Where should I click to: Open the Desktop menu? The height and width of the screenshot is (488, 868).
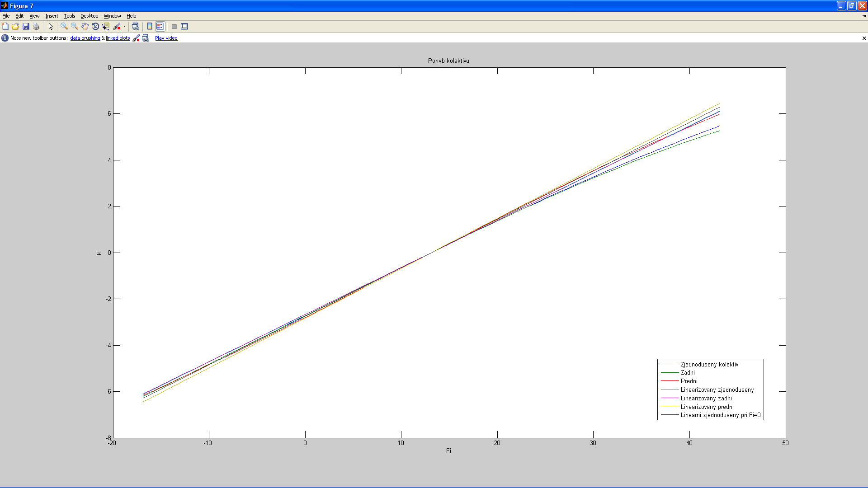[x=89, y=16]
